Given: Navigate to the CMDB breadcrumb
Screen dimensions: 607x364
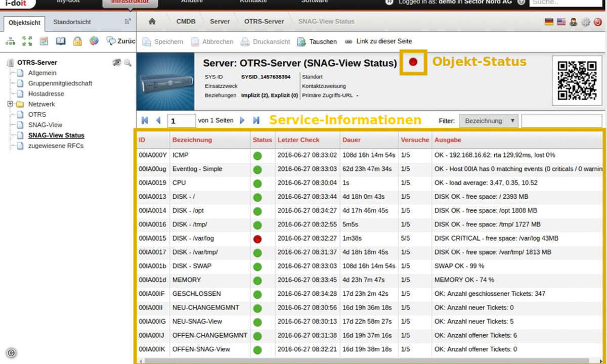Looking at the screenshot, I should coord(186,22).
